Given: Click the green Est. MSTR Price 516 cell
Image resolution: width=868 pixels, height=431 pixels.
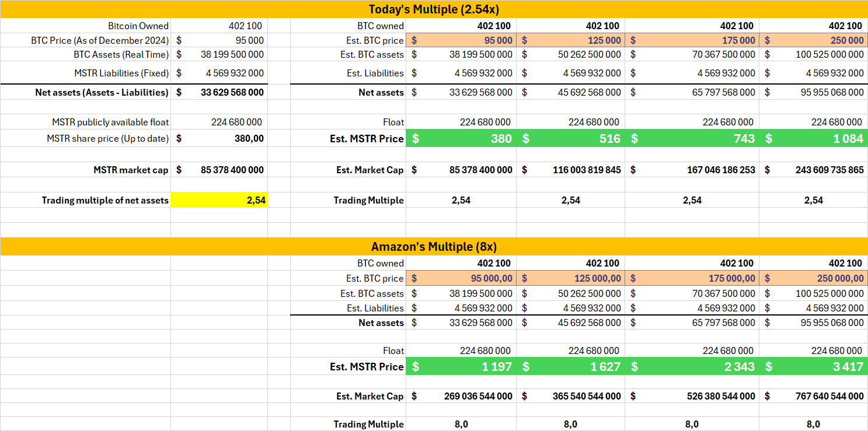Looking at the screenshot, I should 572,138.
